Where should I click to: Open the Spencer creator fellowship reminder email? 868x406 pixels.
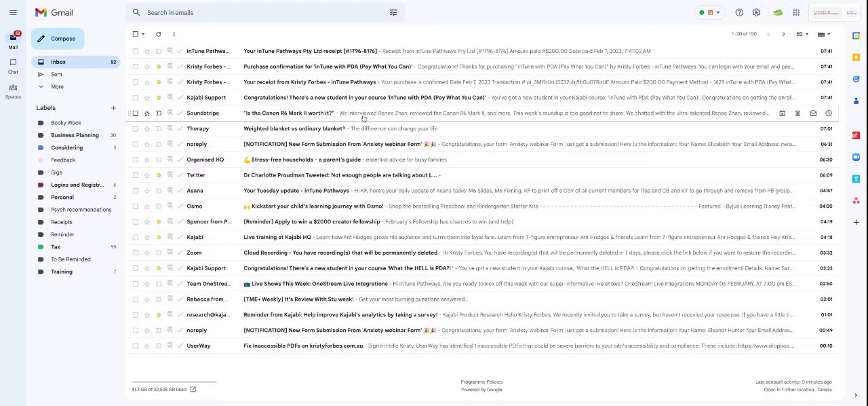click(483, 222)
